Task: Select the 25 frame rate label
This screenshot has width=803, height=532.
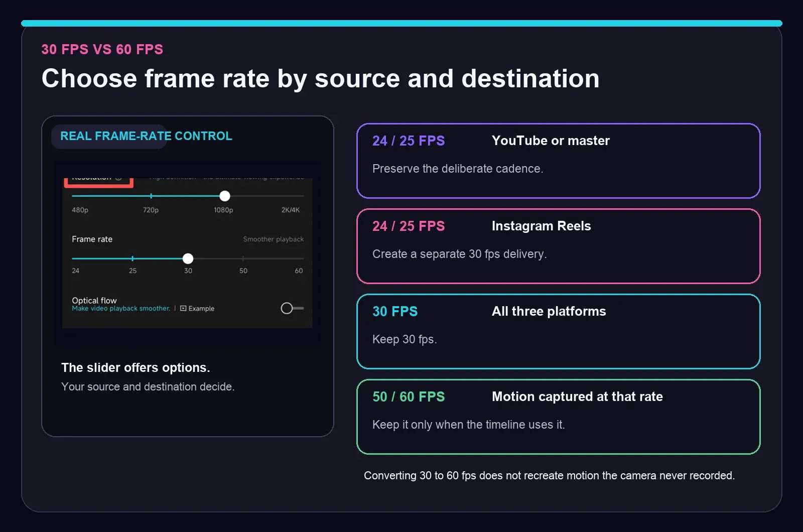Action: point(132,271)
